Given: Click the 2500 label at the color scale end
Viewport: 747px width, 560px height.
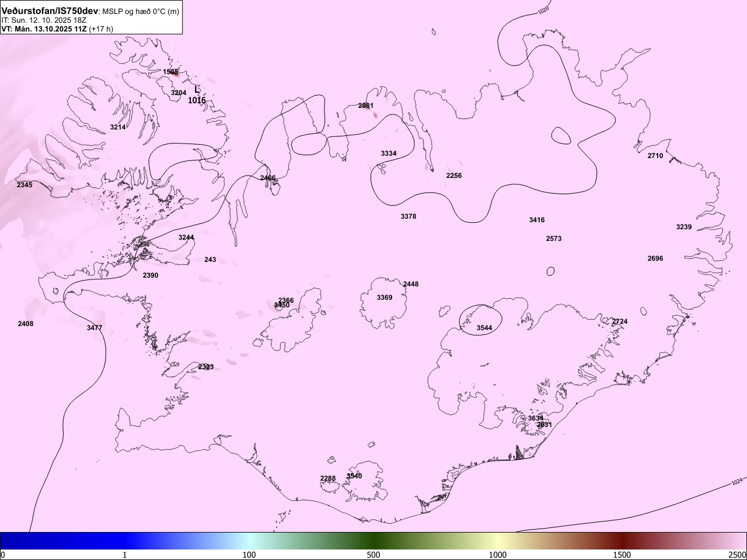Looking at the screenshot, I should click(738, 554).
